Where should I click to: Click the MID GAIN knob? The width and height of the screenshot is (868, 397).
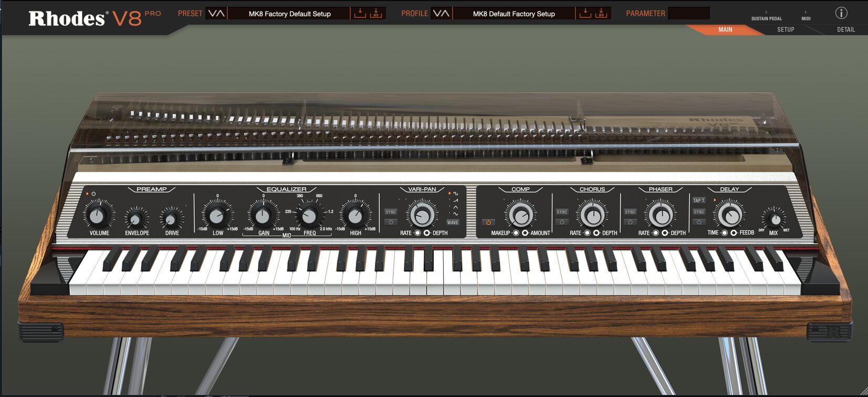[263, 214]
